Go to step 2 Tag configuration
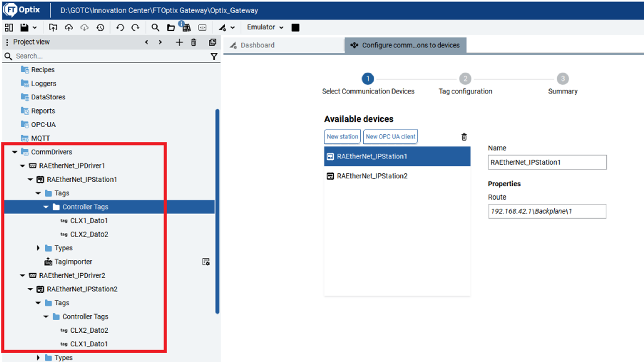 [465, 79]
